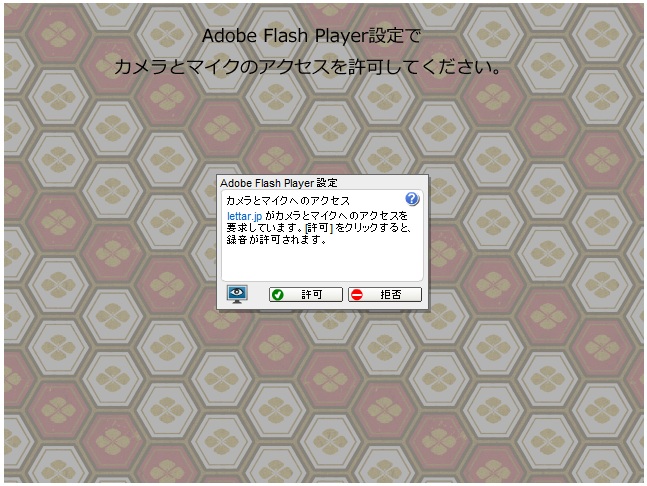
Task: Click the text カメラとマイクのアクセスを許可してください。
Action: (x=308, y=67)
